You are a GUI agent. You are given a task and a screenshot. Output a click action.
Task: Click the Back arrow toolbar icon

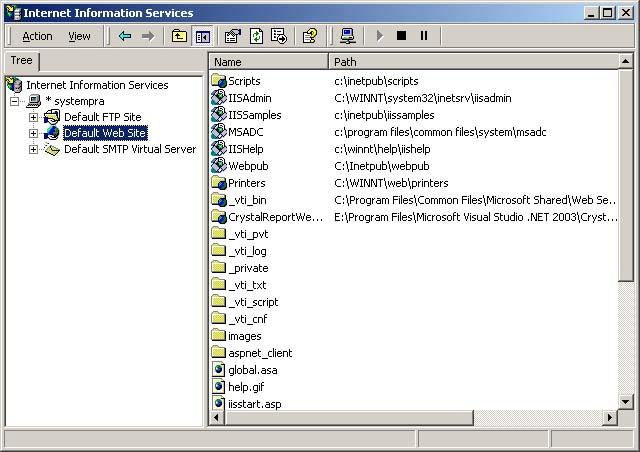125,36
